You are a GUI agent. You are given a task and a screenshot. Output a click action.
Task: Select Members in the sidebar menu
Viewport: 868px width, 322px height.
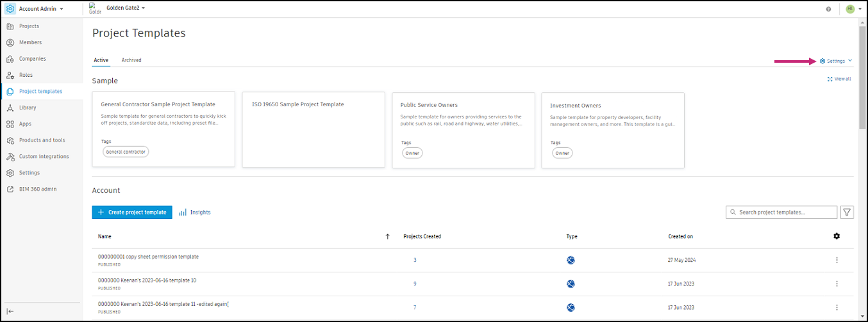click(30, 42)
